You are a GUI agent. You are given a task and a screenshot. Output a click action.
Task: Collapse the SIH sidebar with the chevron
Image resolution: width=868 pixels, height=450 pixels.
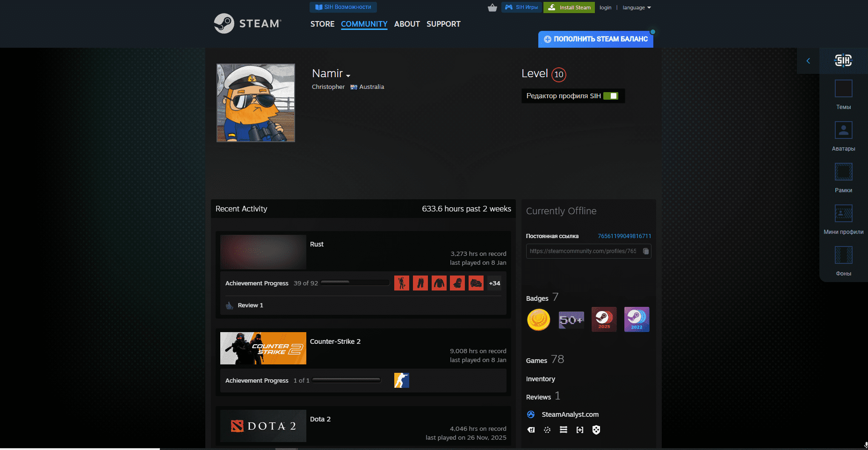pyautogui.click(x=808, y=61)
